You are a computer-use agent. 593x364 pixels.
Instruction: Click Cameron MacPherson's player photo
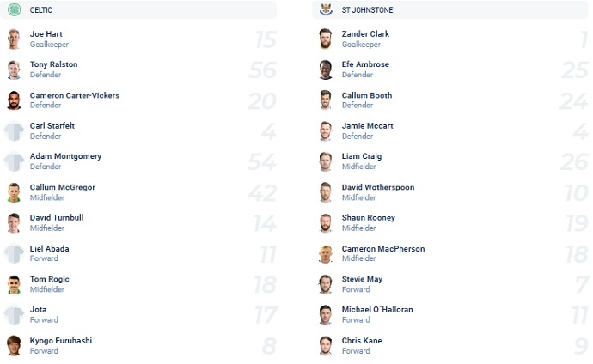326,253
